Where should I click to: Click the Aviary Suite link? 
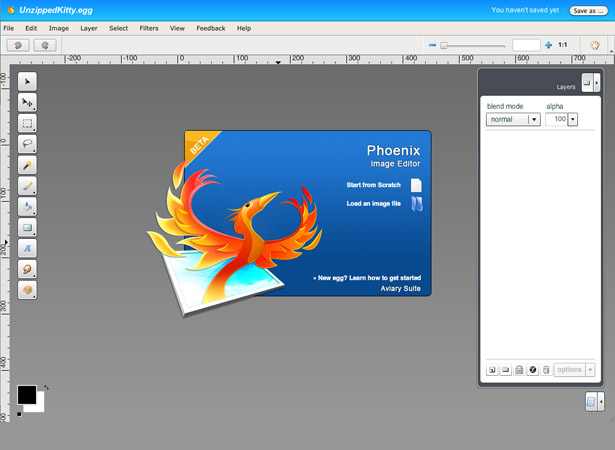point(400,288)
